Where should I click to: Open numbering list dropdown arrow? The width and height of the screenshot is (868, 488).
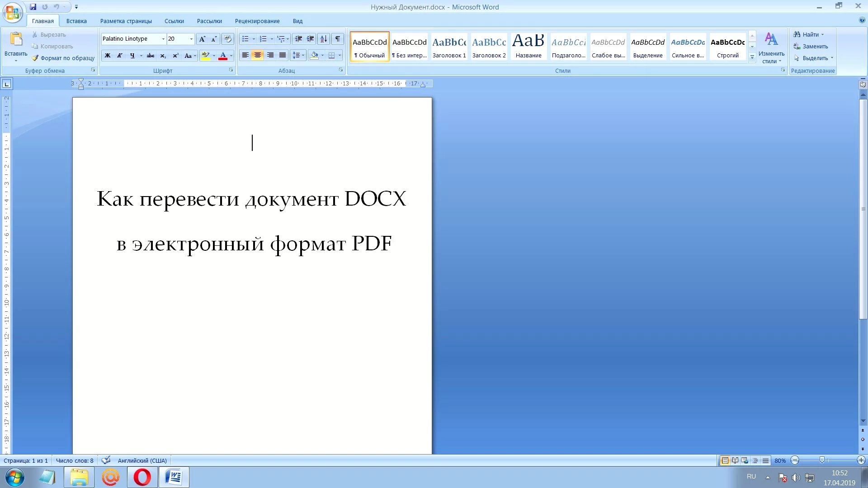tap(272, 39)
